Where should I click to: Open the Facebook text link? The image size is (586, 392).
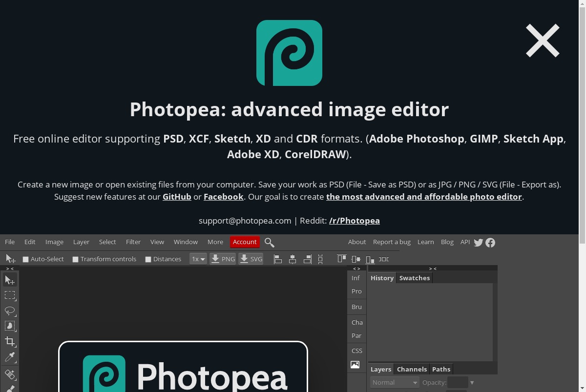(x=224, y=197)
